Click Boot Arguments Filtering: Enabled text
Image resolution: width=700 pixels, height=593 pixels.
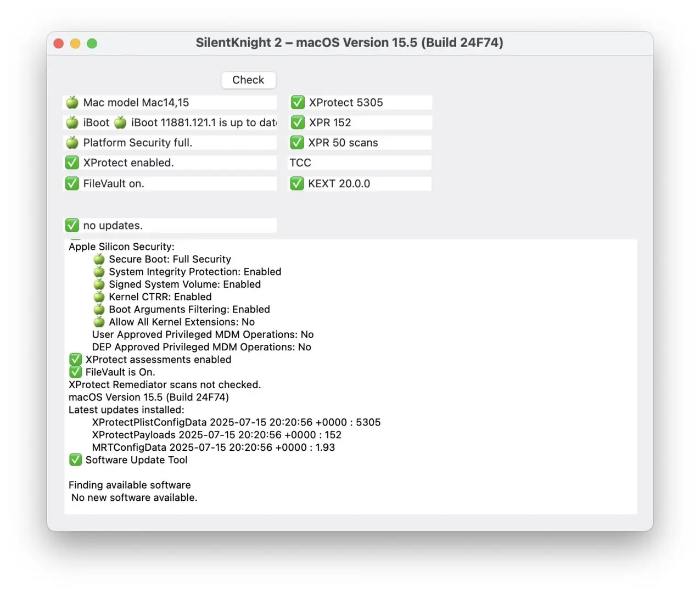click(x=189, y=309)
